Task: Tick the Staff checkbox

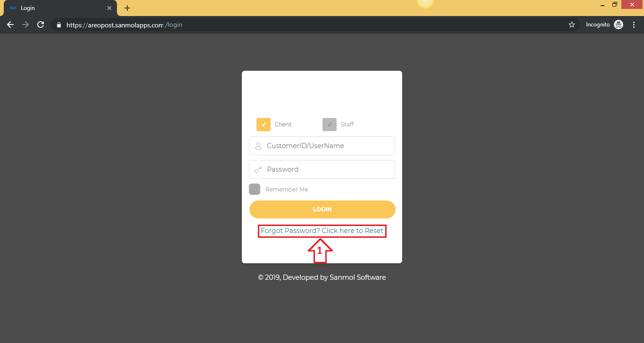Action: pos(330,125)
